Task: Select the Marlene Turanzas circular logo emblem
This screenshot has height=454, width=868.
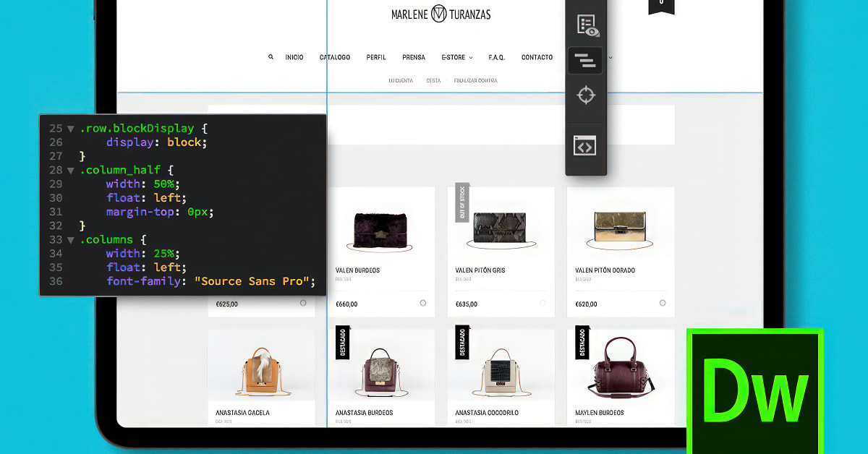Action: tap(440, 13)
